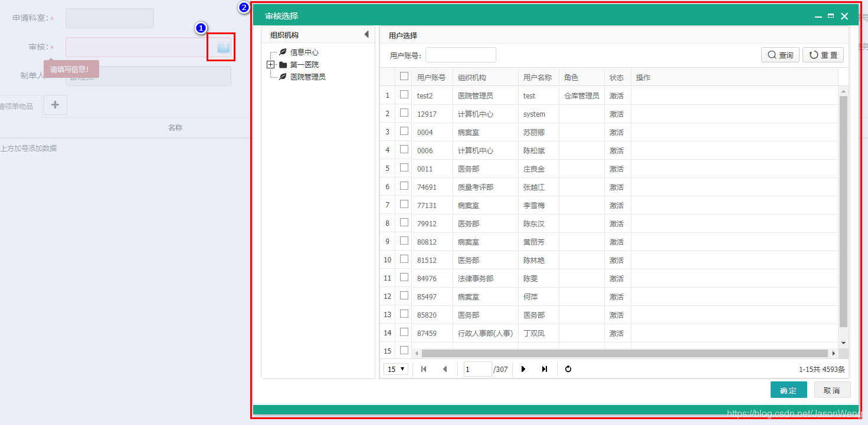Viewport: 868px width, 425px height.
Task: Click user name 丁双凤 cell
Action: point(534,333)
